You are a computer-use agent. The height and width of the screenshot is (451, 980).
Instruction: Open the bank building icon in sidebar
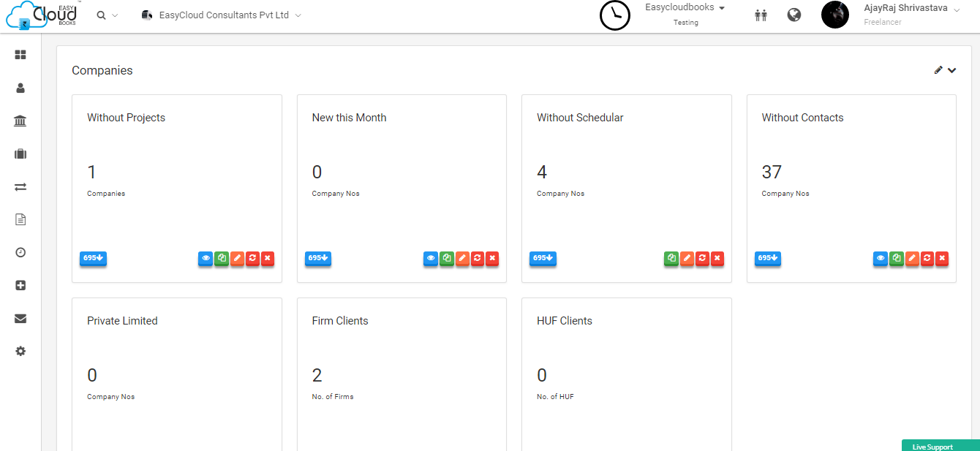(x=20, y=121)
